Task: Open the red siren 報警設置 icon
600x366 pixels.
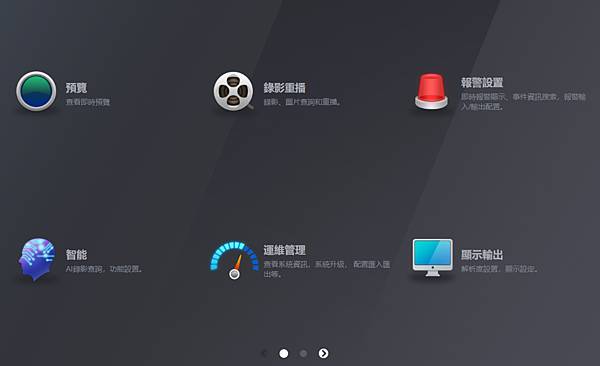Action: point(431,92)
